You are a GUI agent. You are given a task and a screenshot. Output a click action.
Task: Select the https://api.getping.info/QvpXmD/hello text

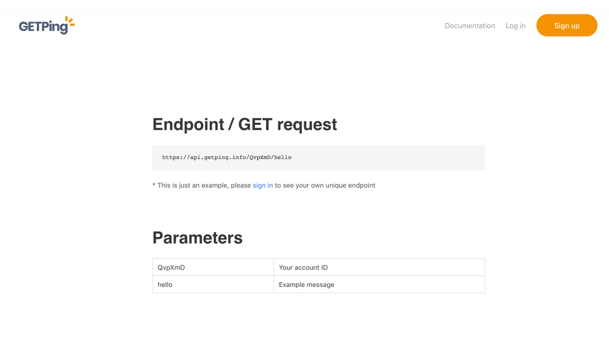pos(226,157)
